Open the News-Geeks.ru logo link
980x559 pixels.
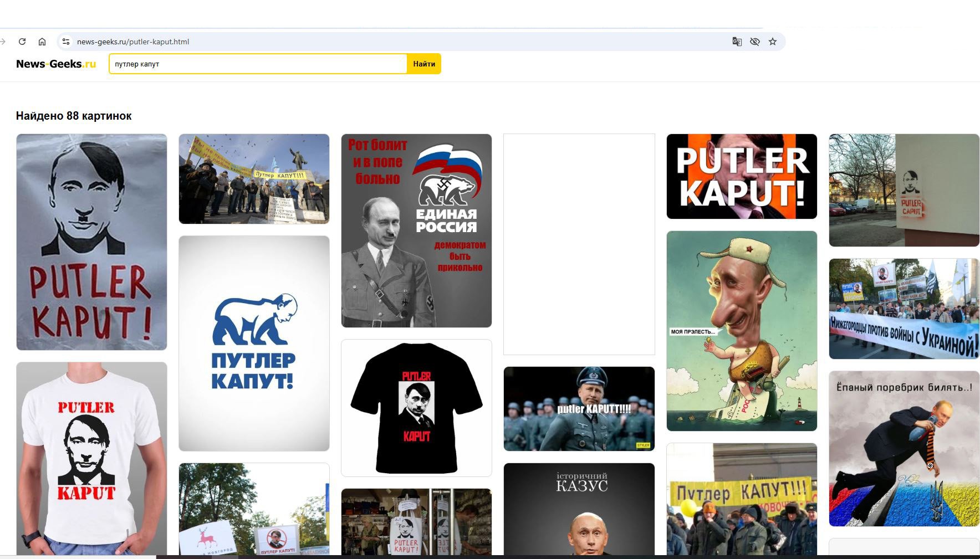click(54, 64)
